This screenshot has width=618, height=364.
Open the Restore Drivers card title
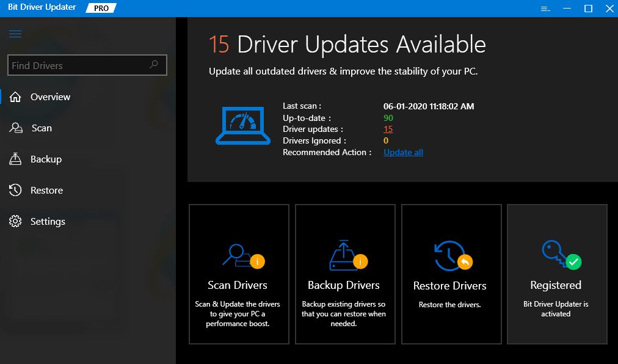pos(449,286)
